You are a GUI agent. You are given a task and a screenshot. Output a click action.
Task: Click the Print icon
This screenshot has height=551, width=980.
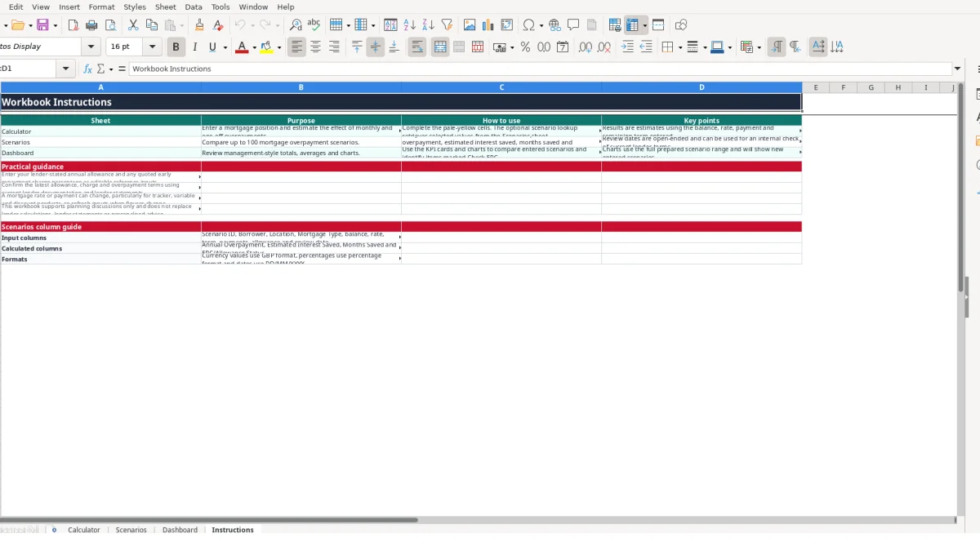tap(91, 25)
